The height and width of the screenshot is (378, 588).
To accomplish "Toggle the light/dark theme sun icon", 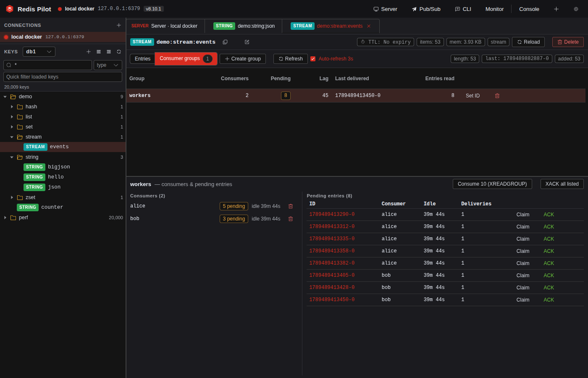I will (576, 9).
